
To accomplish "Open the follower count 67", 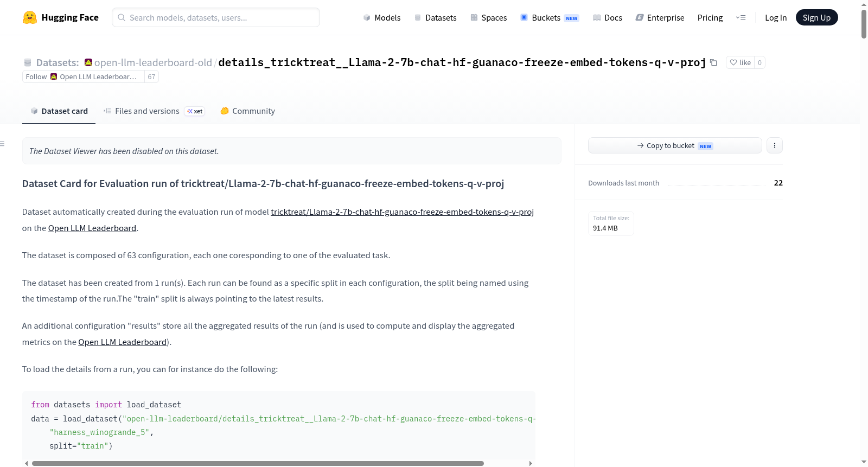I will (151, 77).
